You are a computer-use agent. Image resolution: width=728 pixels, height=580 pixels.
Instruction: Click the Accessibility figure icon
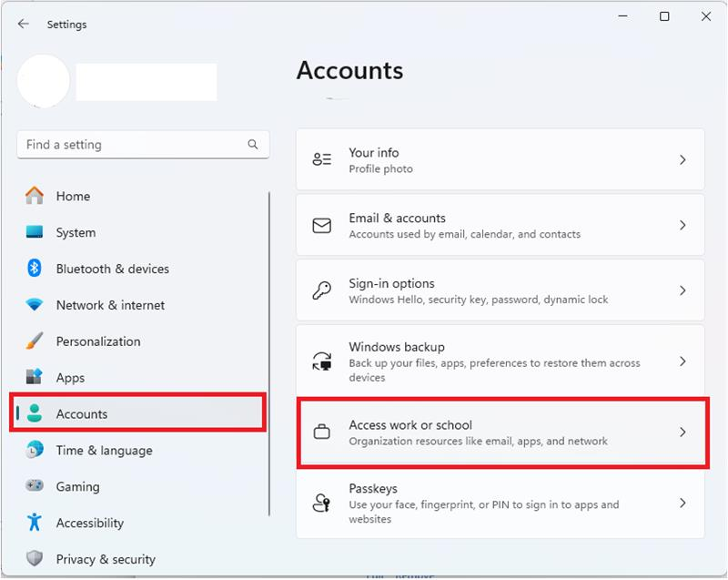pos(35,522)
